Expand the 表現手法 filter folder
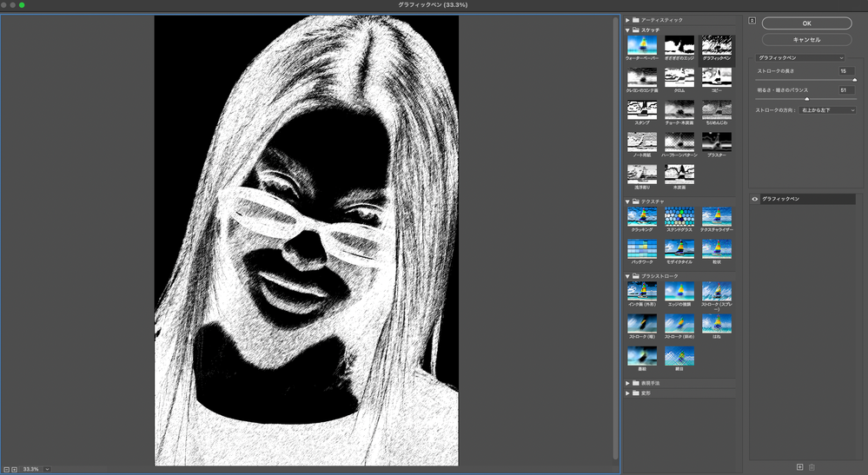The image size is (868, 475). (x=627, y=383)
